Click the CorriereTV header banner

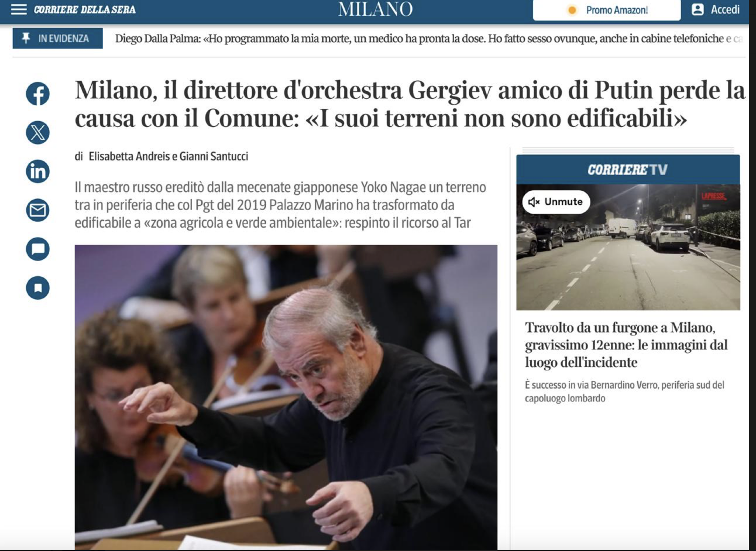pyautogui.click(x=628, y=169)
